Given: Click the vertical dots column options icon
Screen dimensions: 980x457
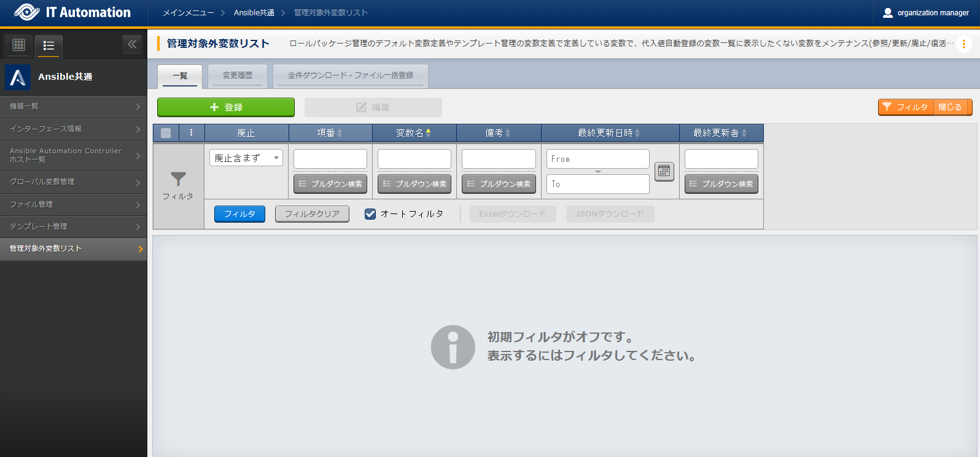Looking at the screenshot, I should tap(192, 132).
